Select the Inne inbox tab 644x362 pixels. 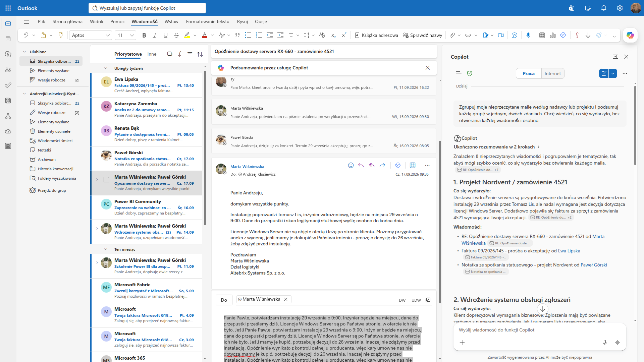[x=152, y=54]
